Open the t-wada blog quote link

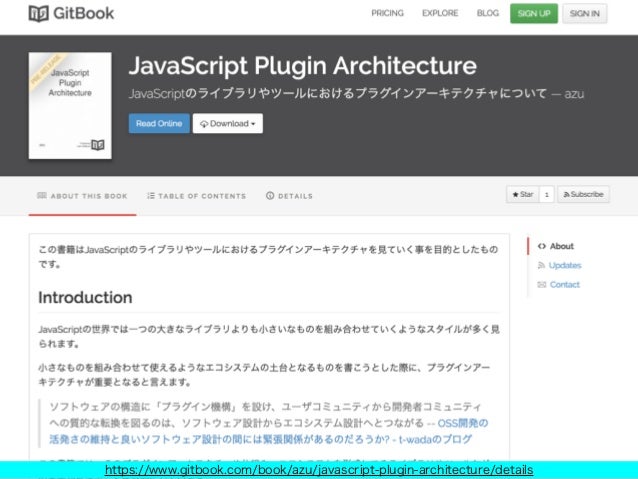269,431
